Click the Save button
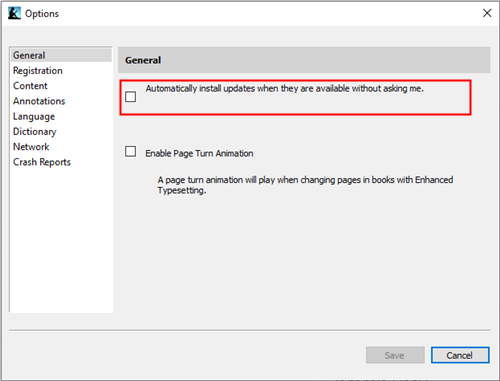This screenshot has width=500, height=381. [x=395, y=355]
